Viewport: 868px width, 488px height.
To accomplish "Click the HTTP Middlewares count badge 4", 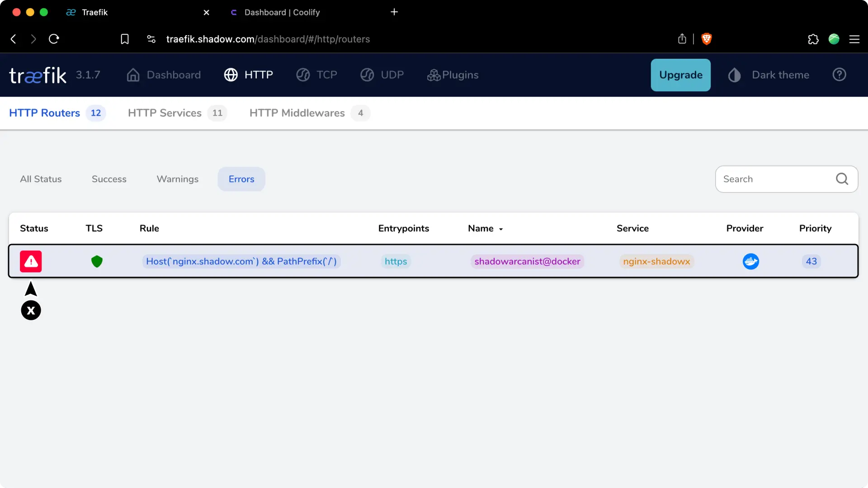I will click(x=360, y=113).
